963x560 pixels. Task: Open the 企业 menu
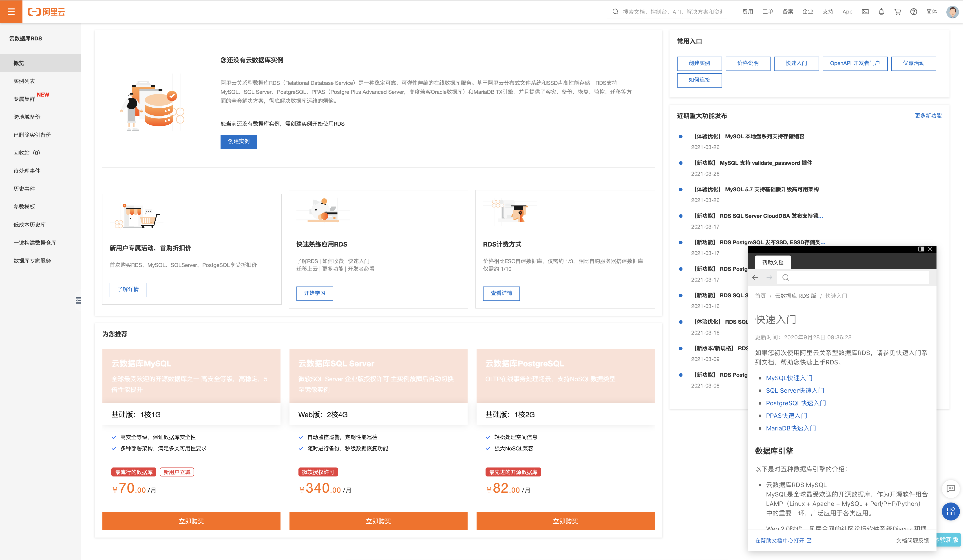tap(808, 12)
